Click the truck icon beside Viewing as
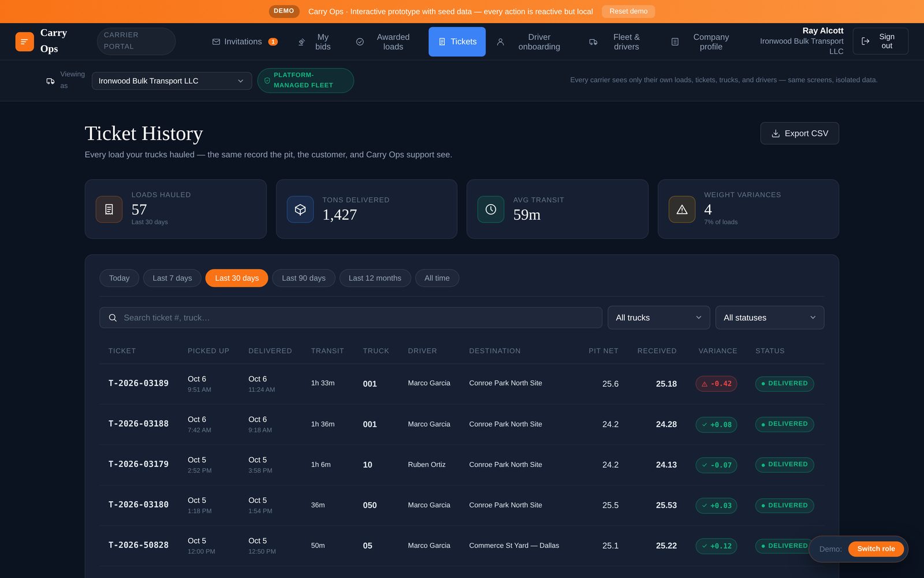This screenshot has height=578, width=924. (x=50, y=81)
